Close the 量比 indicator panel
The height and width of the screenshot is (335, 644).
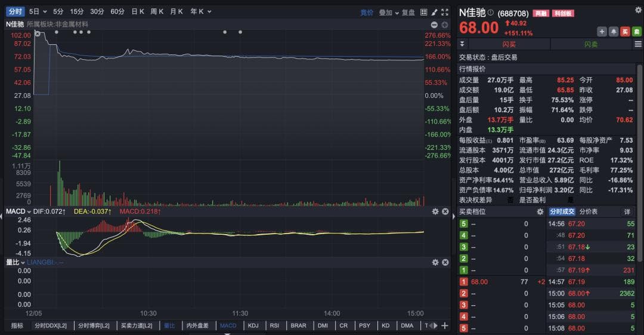click(x=445, y=262)
